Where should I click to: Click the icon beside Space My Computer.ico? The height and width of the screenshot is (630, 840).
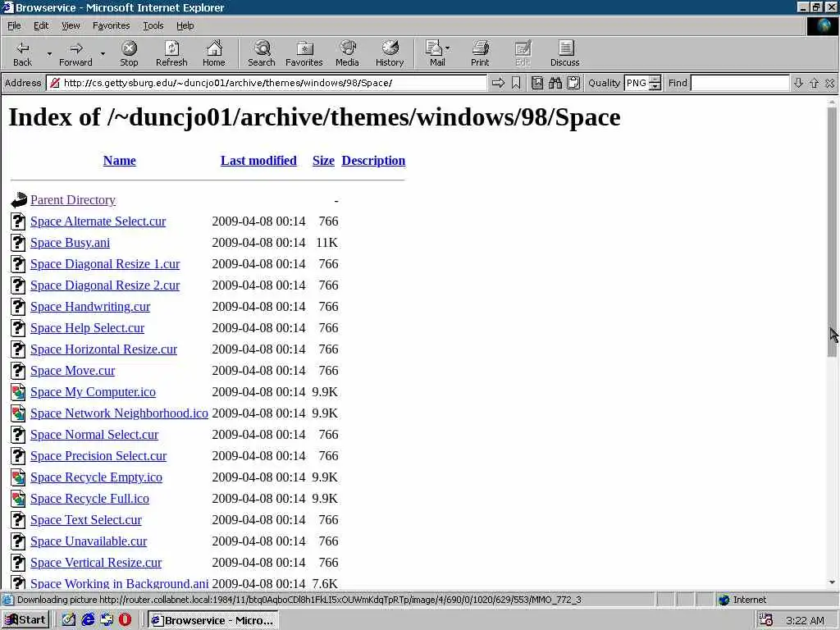pyautogui.click(x=19, y=392)
